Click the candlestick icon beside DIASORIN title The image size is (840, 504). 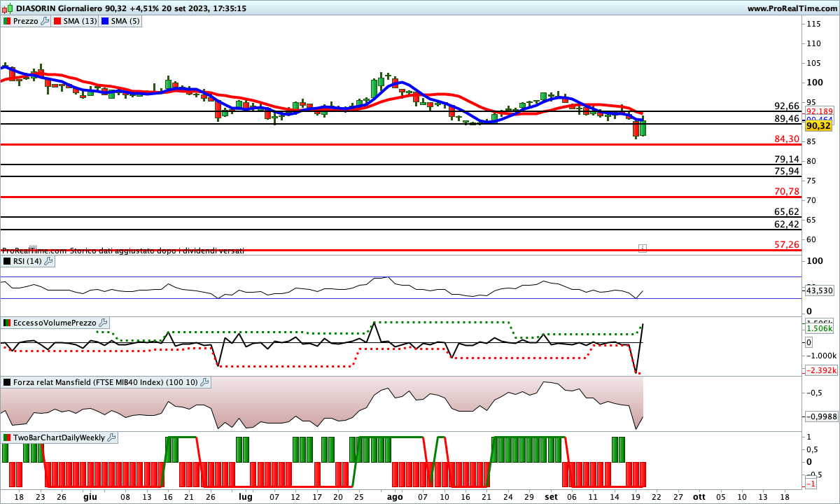(7, 8)
